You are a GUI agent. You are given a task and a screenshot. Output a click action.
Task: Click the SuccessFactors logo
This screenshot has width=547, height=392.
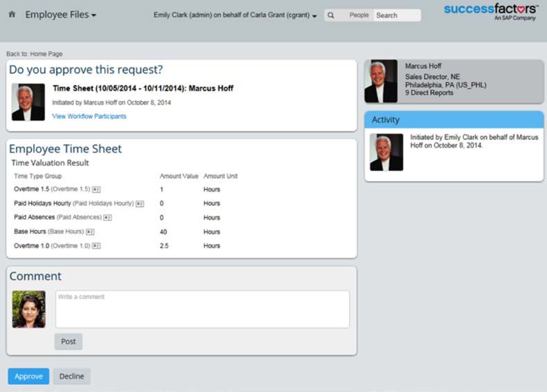click(490, 11)
